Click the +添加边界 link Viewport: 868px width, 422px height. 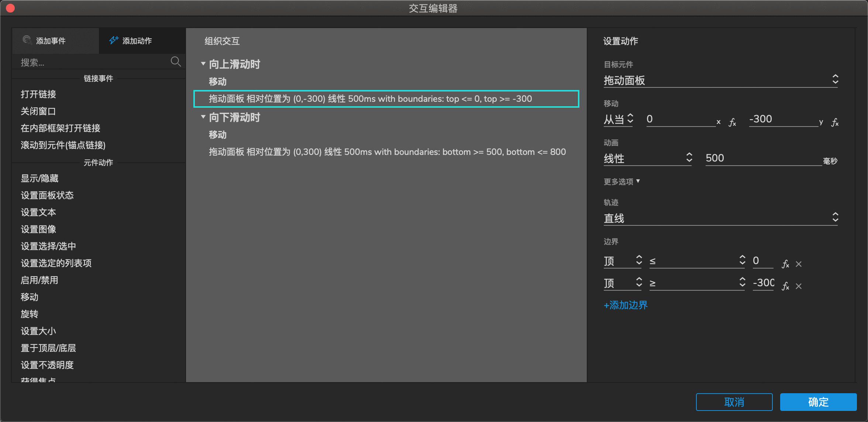[626, 304]
